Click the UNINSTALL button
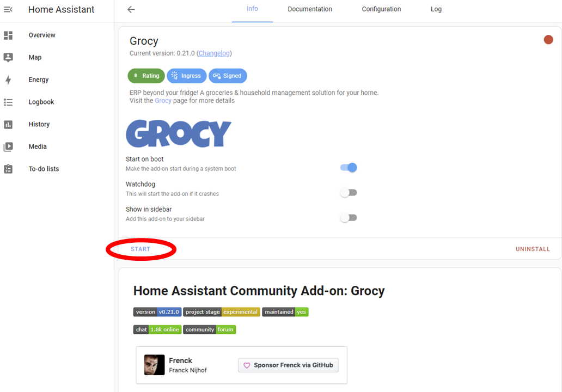Image resolution: width=562 pixels, height=392 pixels. click(533, 249)
